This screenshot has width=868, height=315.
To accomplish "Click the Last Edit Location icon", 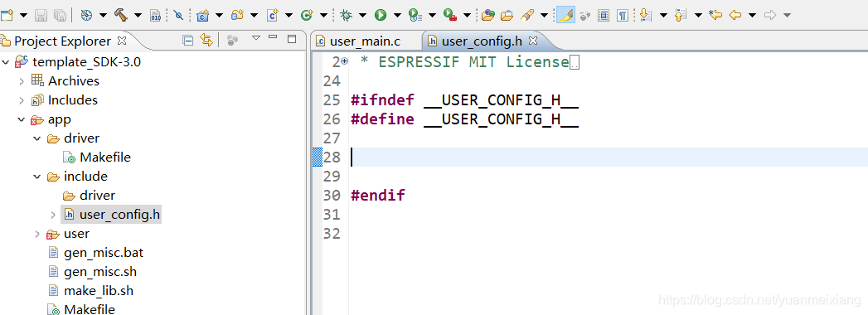I will pos(715,15).
